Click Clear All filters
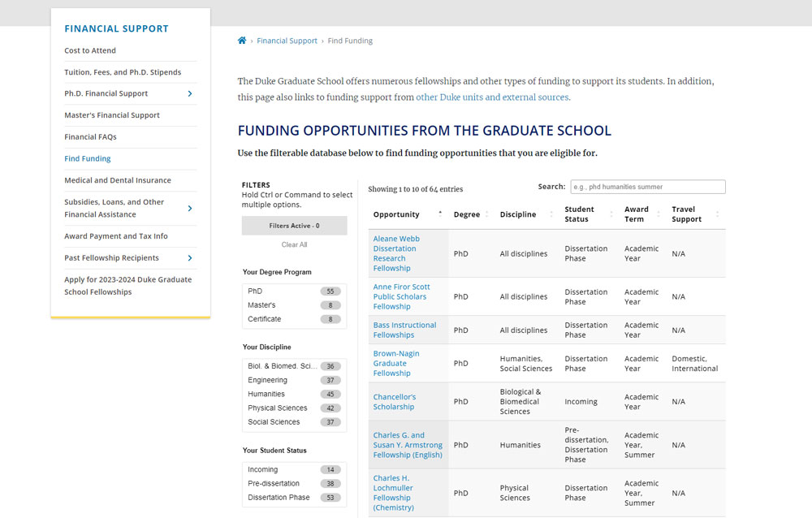The image size is (812, 518). 294,244
